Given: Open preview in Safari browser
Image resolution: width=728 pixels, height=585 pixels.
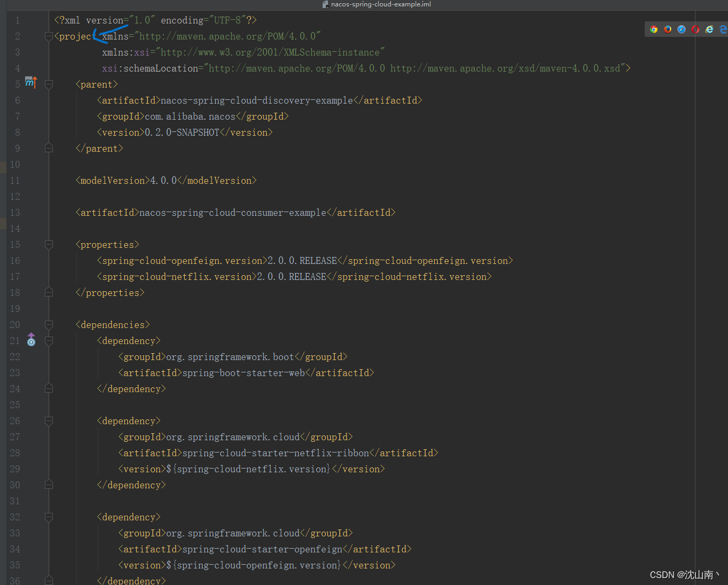Looking at the screenshot, I should (x=682, y=29).
